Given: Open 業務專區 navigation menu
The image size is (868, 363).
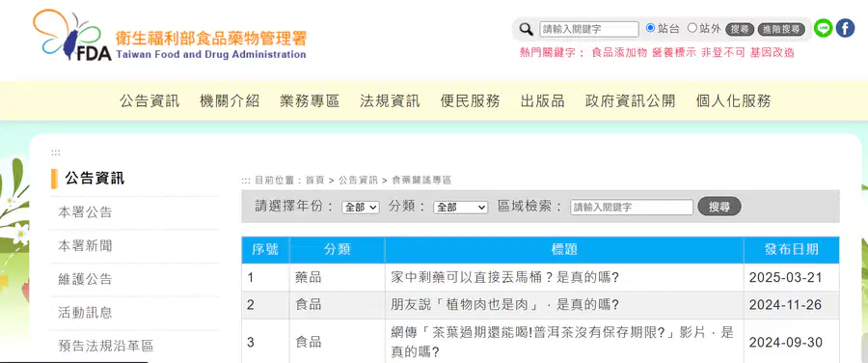Looking at the screenshot, I should 310,100.
